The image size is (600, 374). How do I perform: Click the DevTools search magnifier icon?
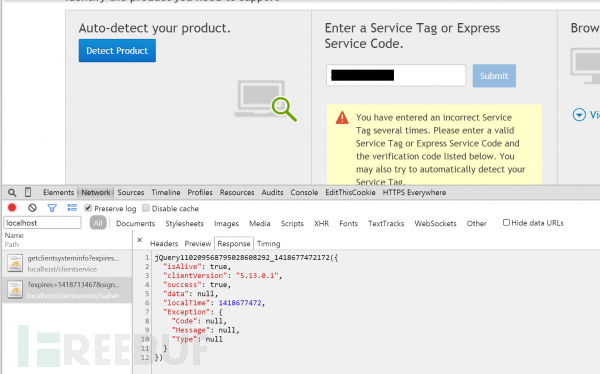pyautogui.click(x=12, y=193)
